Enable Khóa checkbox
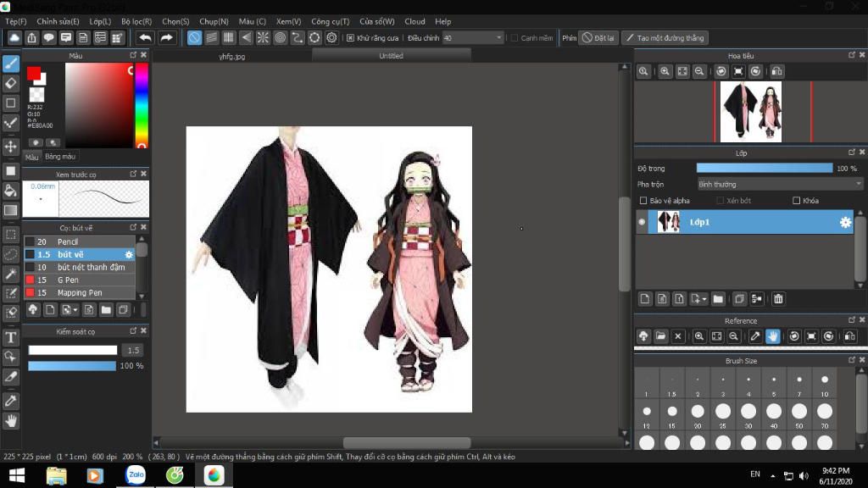The image size is (868, 488). point(797,200)
